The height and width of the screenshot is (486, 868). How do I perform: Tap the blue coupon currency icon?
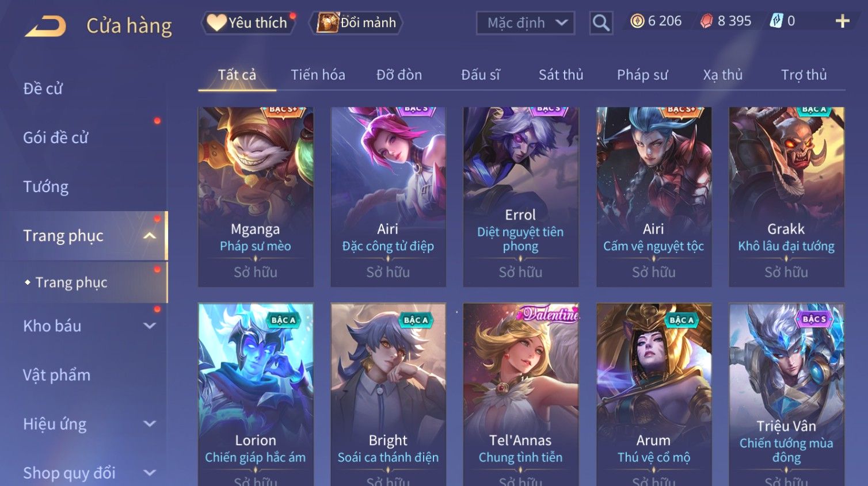776,21
